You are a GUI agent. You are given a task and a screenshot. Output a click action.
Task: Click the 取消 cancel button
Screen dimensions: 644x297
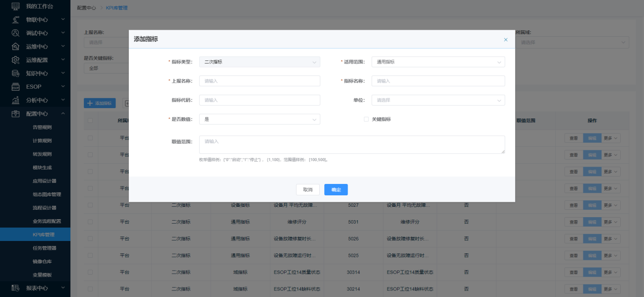[307, 190]
